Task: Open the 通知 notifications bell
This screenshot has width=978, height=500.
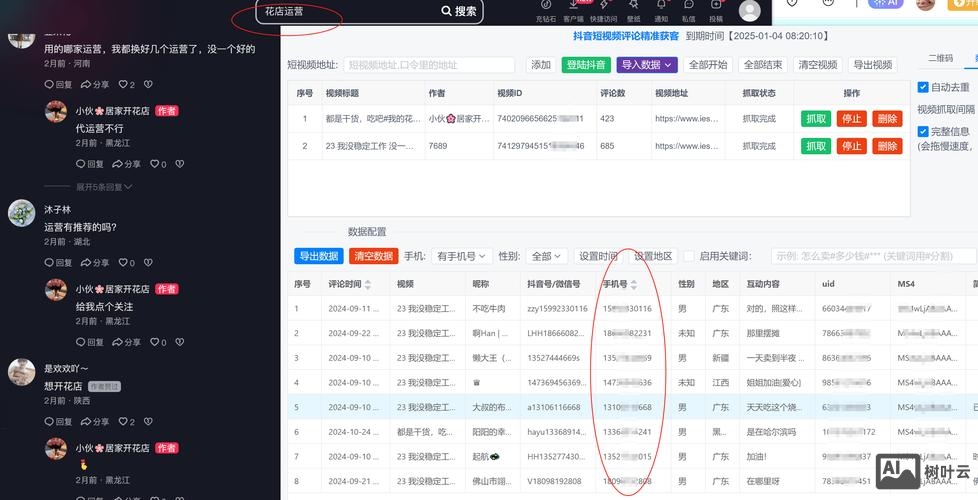Action: coord(661,11)
